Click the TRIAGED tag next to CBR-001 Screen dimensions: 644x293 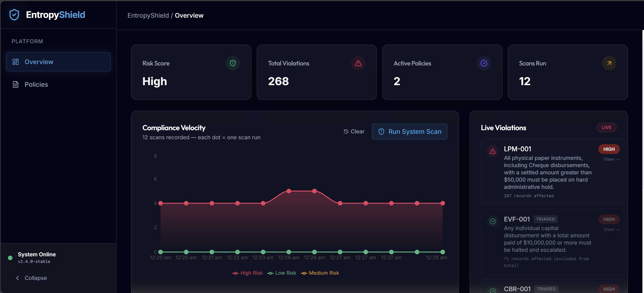click(x=546, y=289)
